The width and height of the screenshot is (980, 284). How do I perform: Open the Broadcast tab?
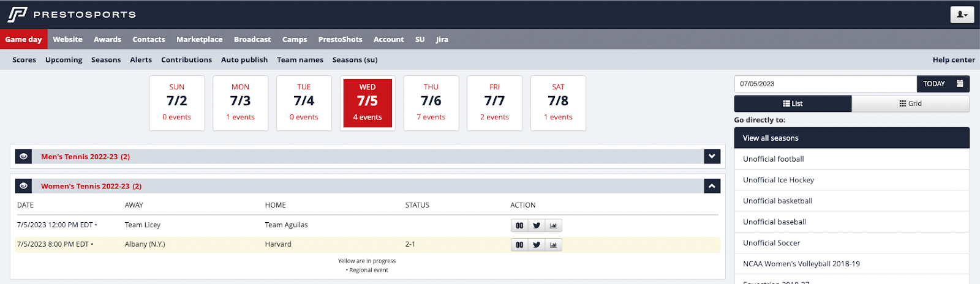[x=252, y=39]
